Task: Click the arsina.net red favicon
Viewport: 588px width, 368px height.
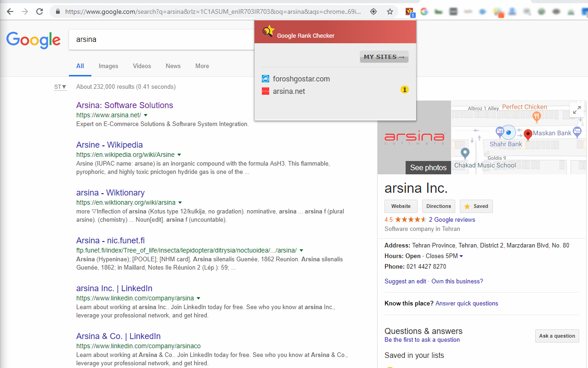Action: [266, 91]
